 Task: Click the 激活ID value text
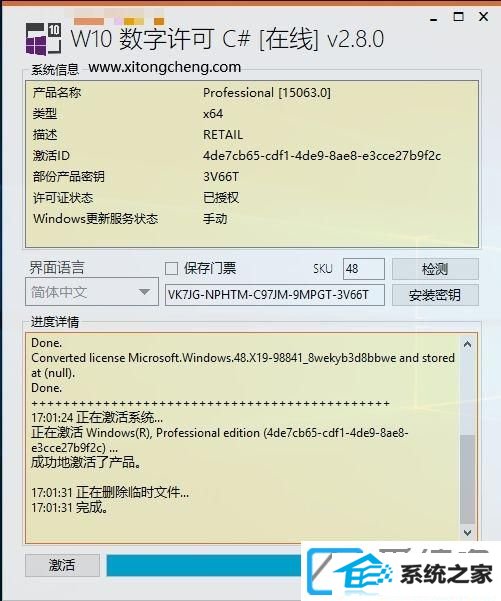[322, 156]
